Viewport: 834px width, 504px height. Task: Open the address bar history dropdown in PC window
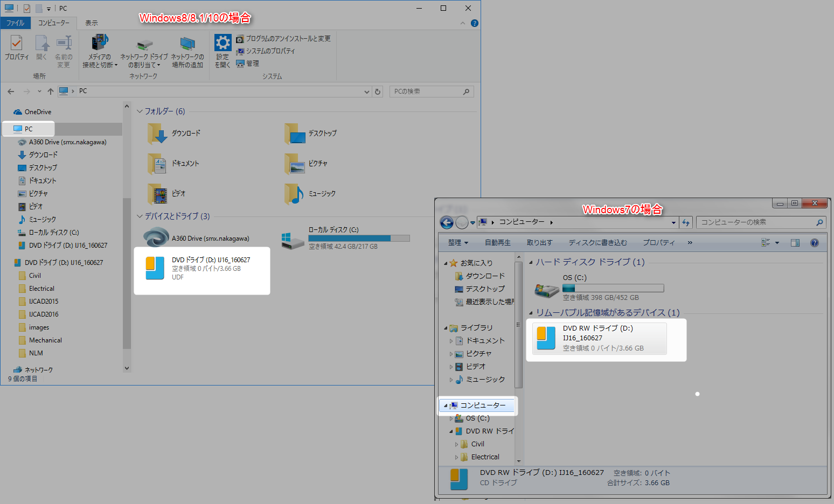click(x=367, y=92)
